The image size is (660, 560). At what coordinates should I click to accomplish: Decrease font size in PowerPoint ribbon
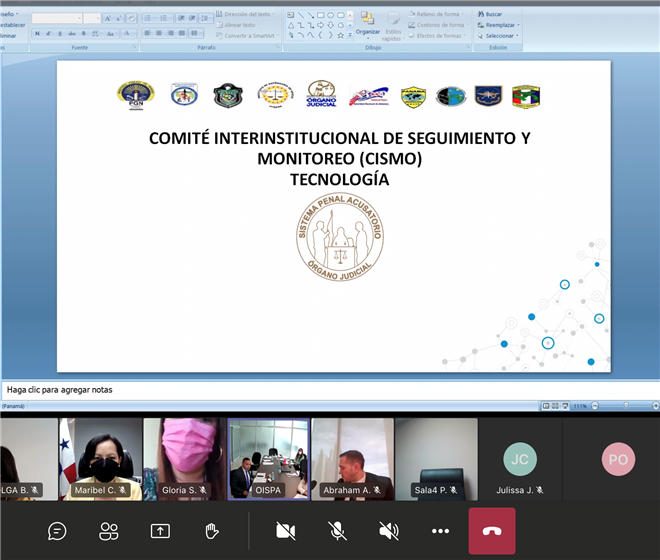(118, 18)
